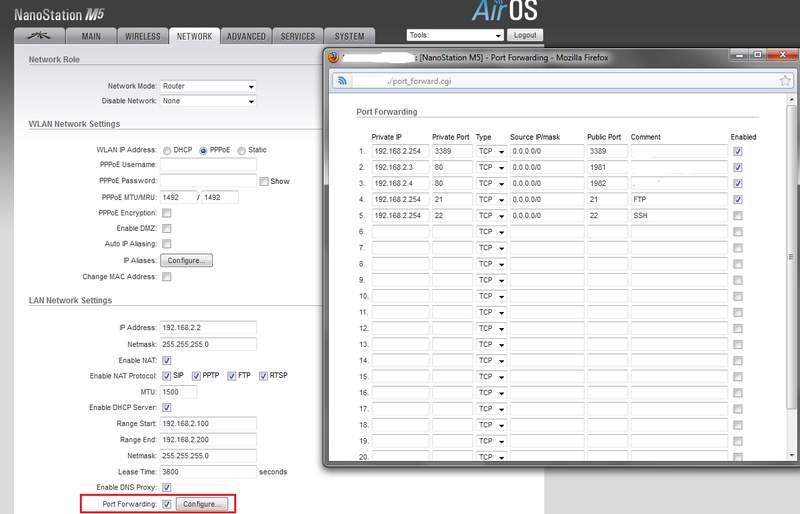The height and width of the screenshot is (514, 800).
Task: Open the Disable Network dropdown
Action: 208,101
